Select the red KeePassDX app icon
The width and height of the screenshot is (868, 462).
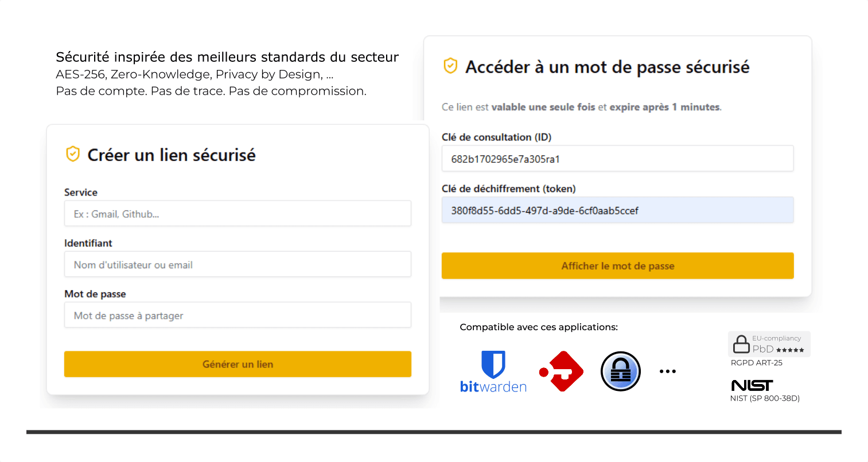click(561, 371)
